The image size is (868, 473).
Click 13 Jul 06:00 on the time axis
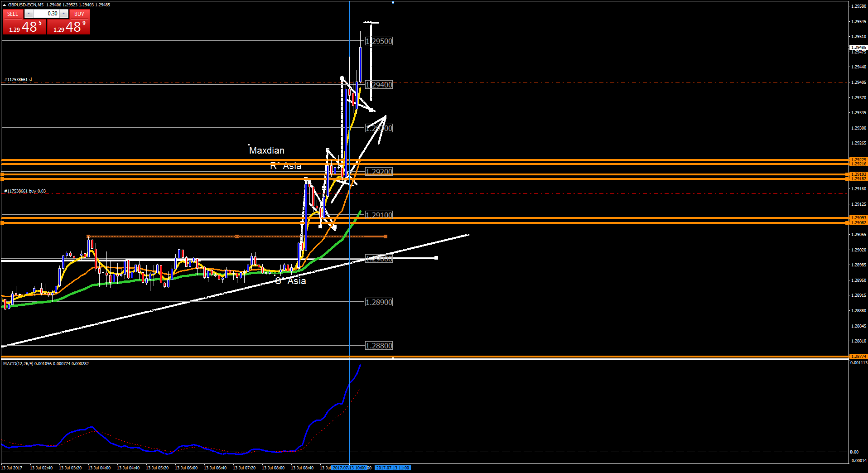click(x=186, y=468)
